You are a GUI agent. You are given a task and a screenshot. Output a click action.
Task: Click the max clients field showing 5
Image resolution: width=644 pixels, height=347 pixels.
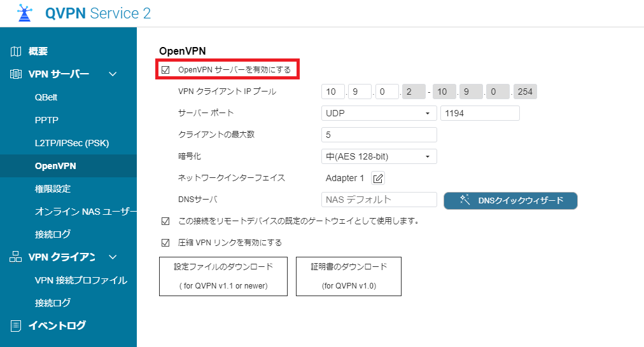pos(379,135)
